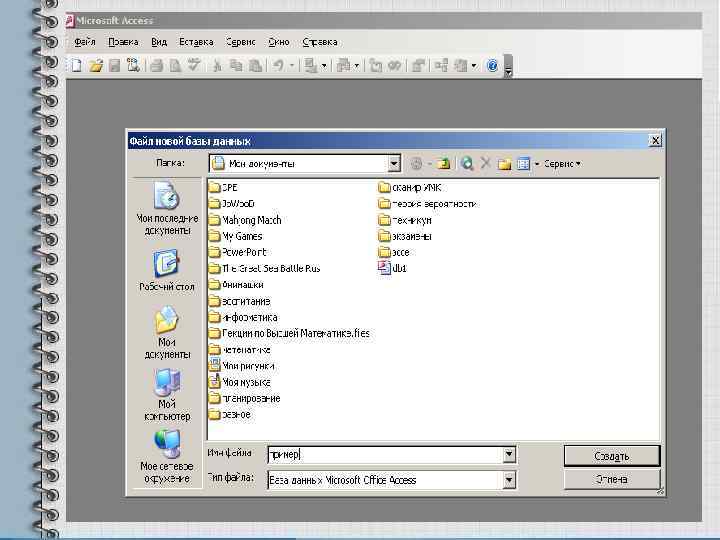The width and height of the screenshot is (720, 540).
Task: Click the Paste toolbar icon
Action: [255, 66]
